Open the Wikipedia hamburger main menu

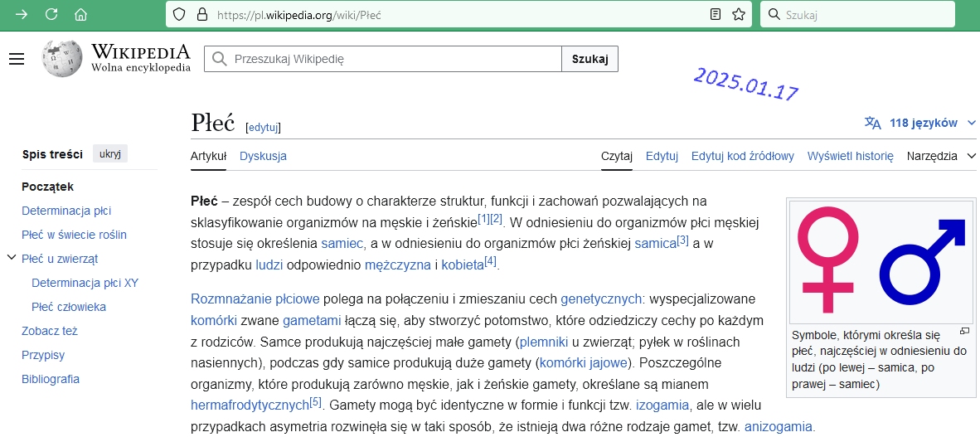(17, 59)
